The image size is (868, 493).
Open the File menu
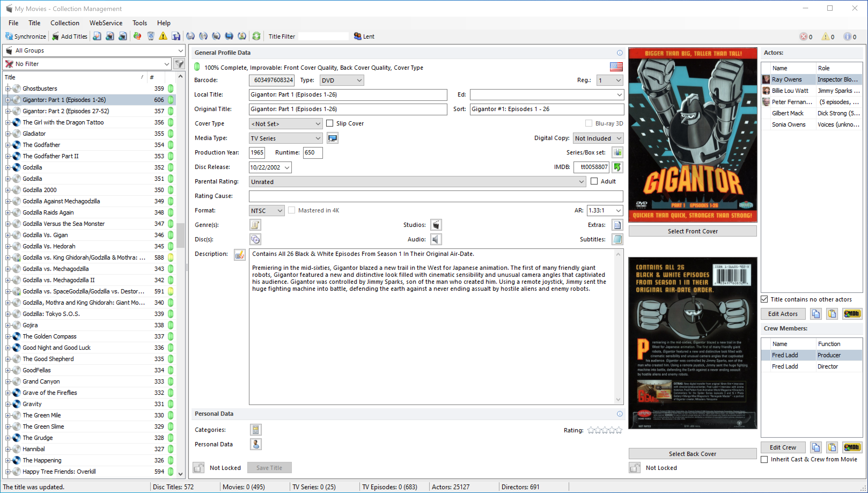[x=13, y=23]
